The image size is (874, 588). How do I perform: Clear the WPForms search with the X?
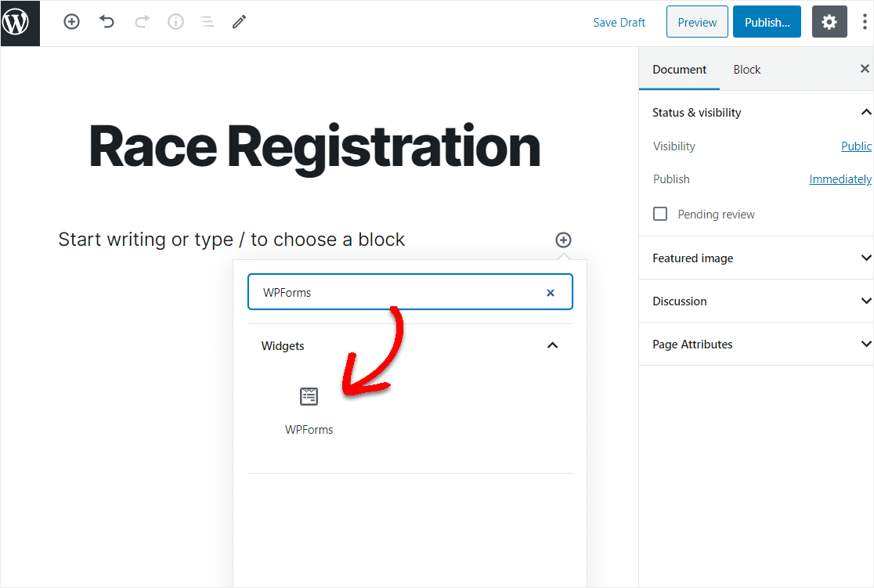pos(550,291)
